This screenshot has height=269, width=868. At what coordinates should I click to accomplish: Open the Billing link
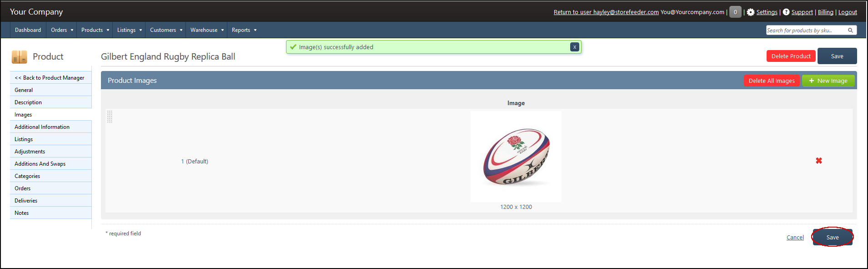(x=826, y=12)
